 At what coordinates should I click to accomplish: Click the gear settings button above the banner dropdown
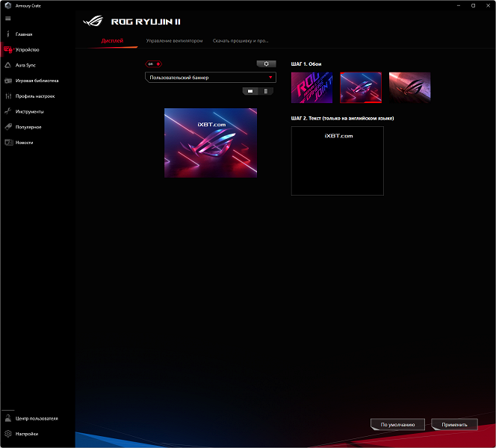pyautogui.click(x=267, y=64)
